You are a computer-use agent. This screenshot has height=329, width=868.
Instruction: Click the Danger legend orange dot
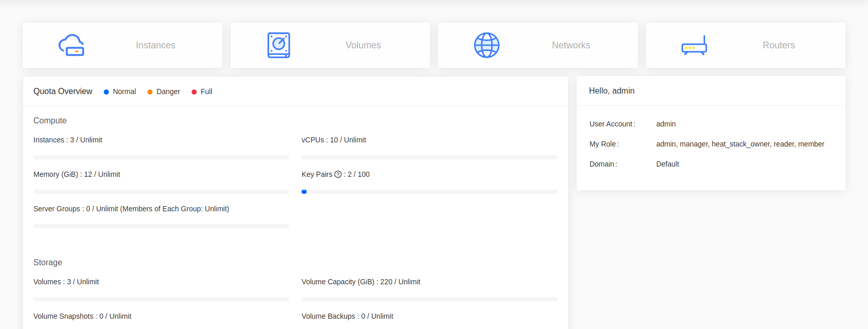click(x=150, y=92)
